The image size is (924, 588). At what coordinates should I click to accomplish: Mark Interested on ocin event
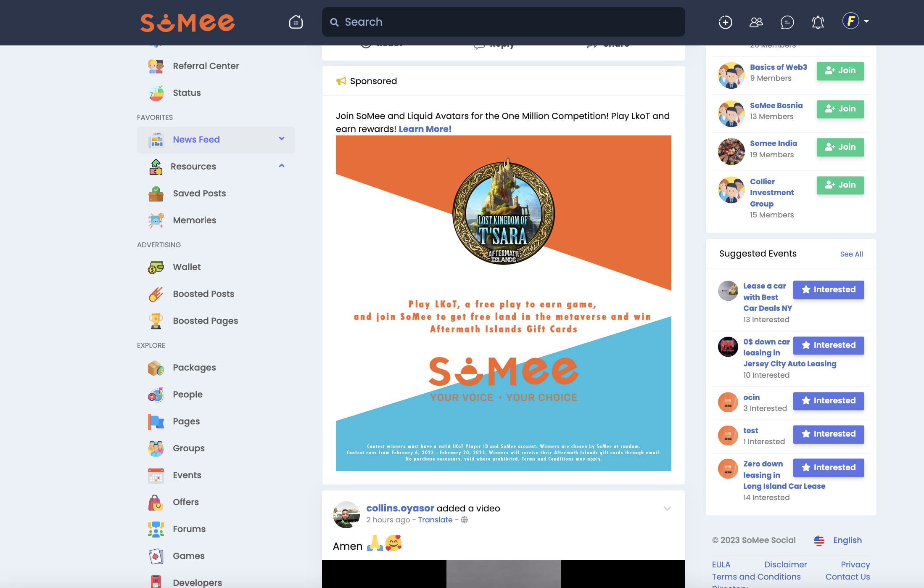click(829, 401)
